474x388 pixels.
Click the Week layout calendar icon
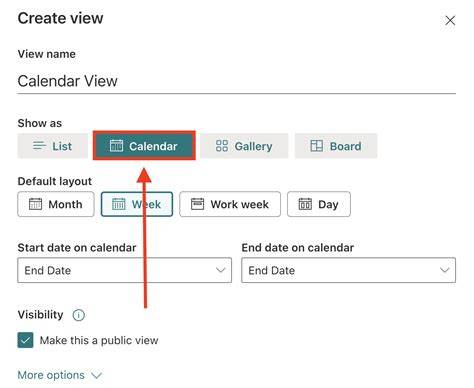(118, 204)
